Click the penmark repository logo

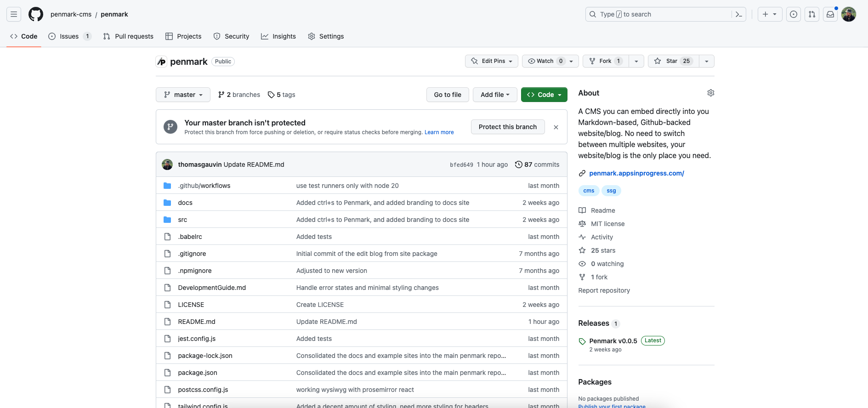pyautogui.click(x=161, y=62)
